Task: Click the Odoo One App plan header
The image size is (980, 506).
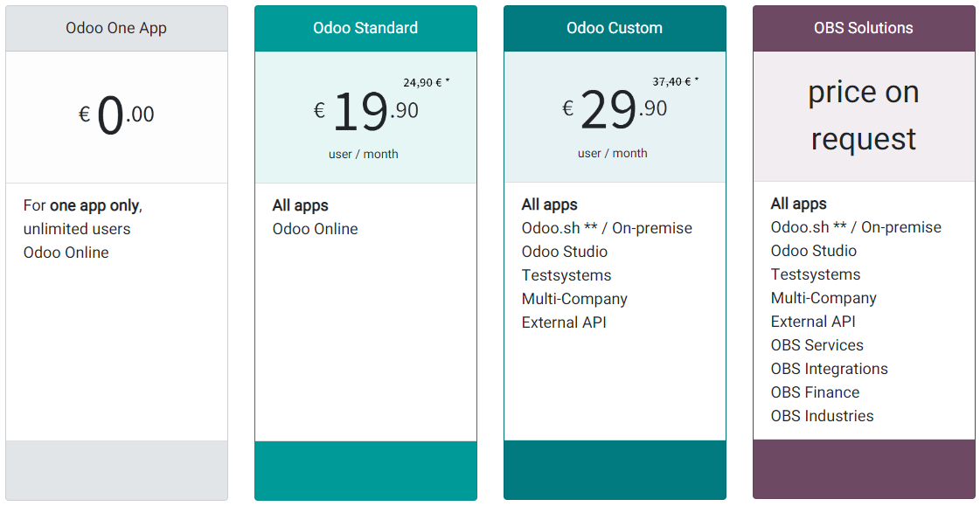Action: [116, 28]
